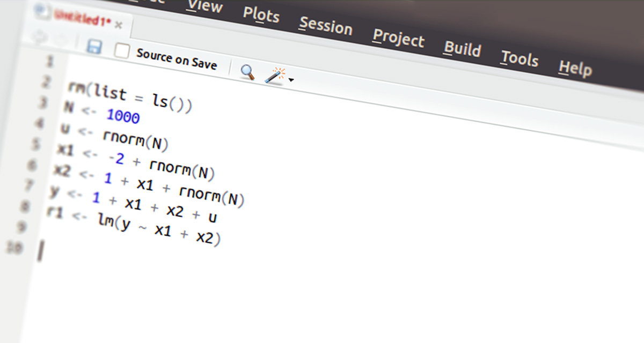The height and width of the screenshot is (343, 644).
Task: Close the Untitled1 tab
Action: click(x=119, y=25)
